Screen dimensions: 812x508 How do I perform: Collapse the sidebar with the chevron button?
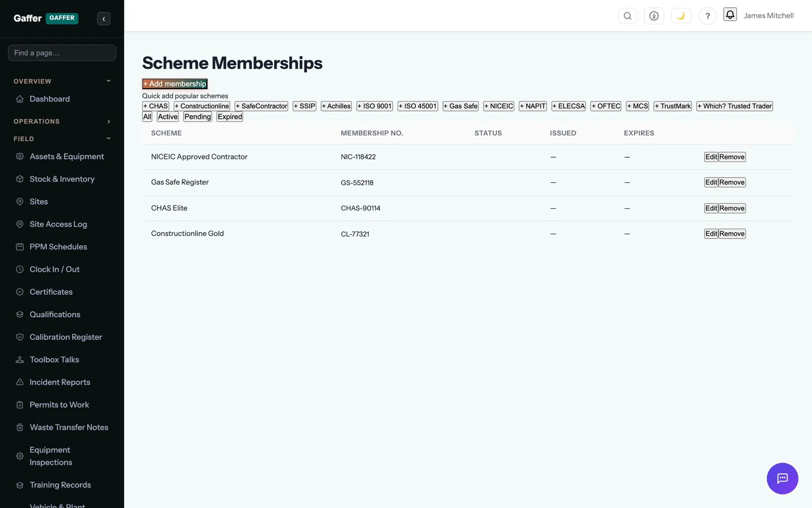104,19
